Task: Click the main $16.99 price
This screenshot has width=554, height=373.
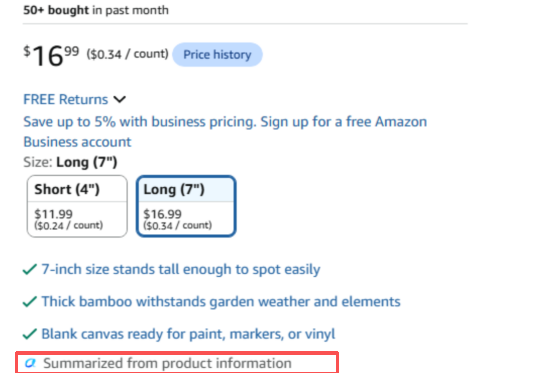Action: 51,55
